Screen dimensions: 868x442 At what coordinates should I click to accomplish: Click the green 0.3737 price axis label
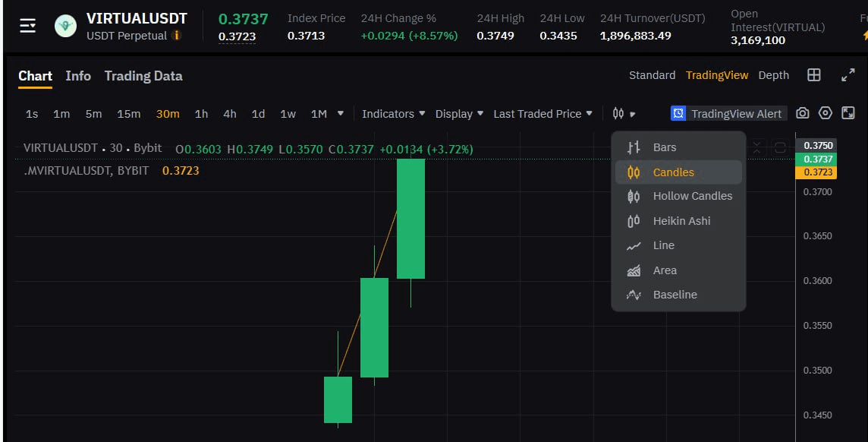[816, 159]
